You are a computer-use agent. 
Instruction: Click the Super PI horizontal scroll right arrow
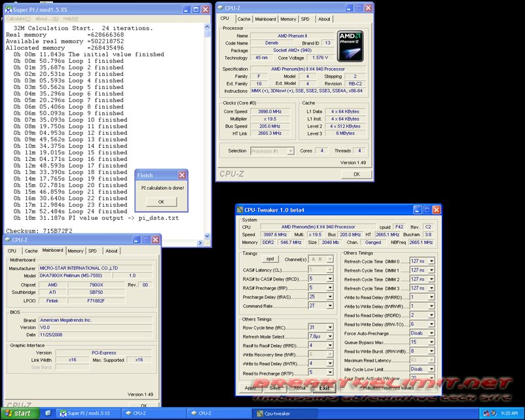click(x=200, y=243)
